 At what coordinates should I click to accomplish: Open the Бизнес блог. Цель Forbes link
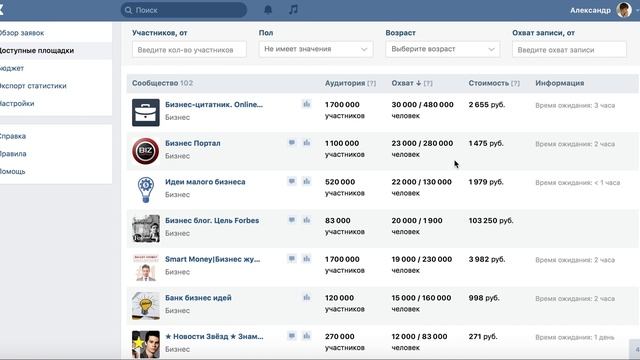click(x=212, y=220)
